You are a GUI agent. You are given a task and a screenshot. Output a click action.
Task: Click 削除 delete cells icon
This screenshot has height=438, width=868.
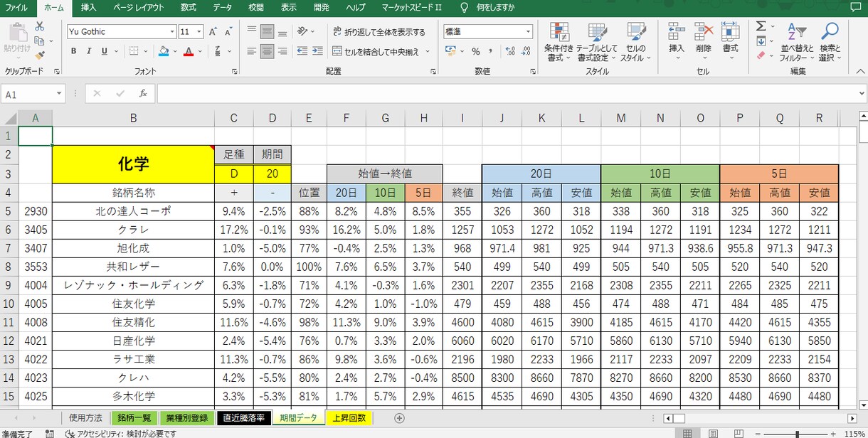pos(704,32)
